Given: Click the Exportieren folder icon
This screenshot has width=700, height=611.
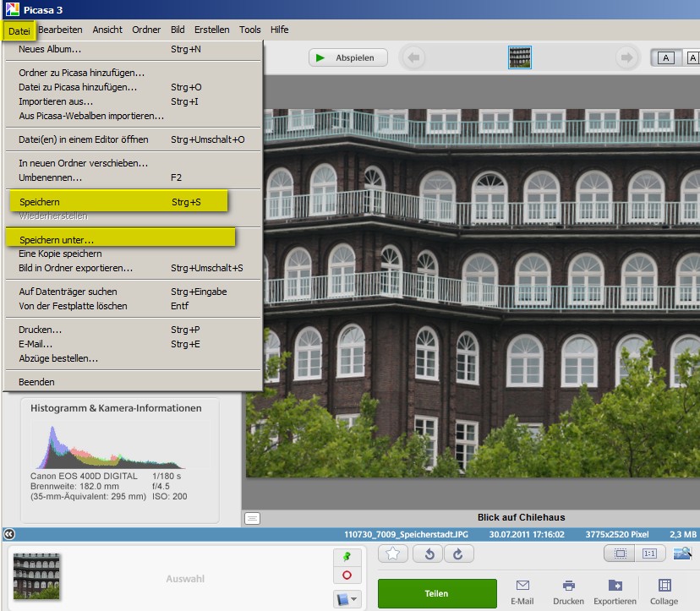Looking at the screenshot, I should [615, 586].
